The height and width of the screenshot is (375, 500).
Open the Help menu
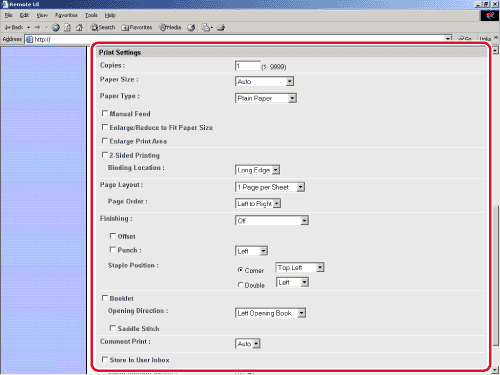(110, 15)
